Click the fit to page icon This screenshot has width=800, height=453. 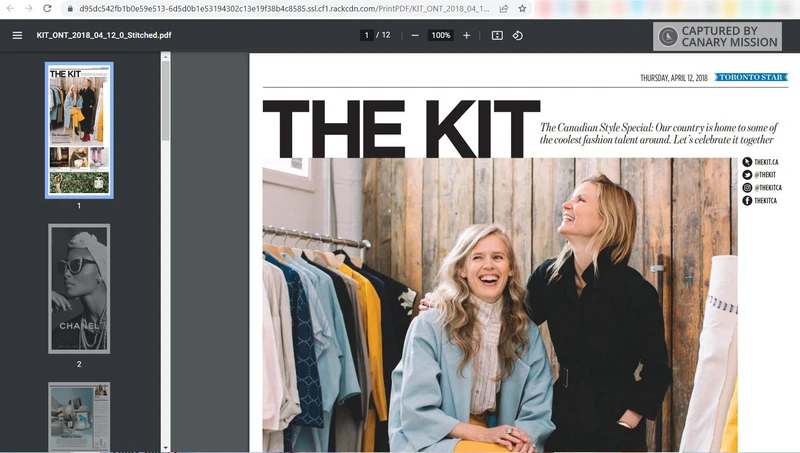(497, 35)
